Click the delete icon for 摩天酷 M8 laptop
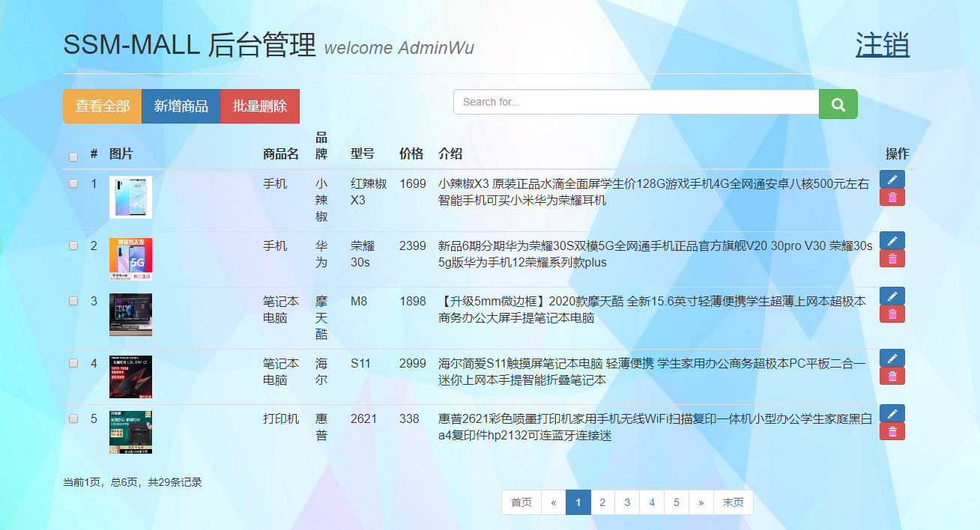 [x=892, y=314]
